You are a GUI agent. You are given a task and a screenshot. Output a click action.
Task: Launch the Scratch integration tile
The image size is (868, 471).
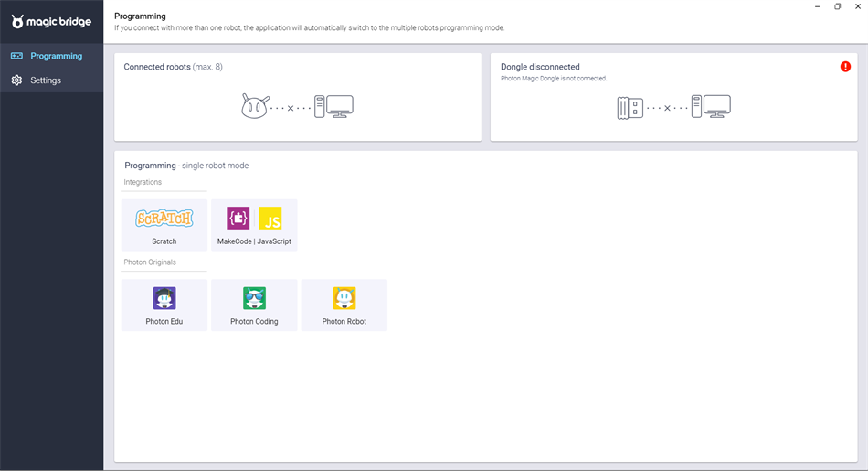coord(164,225)
